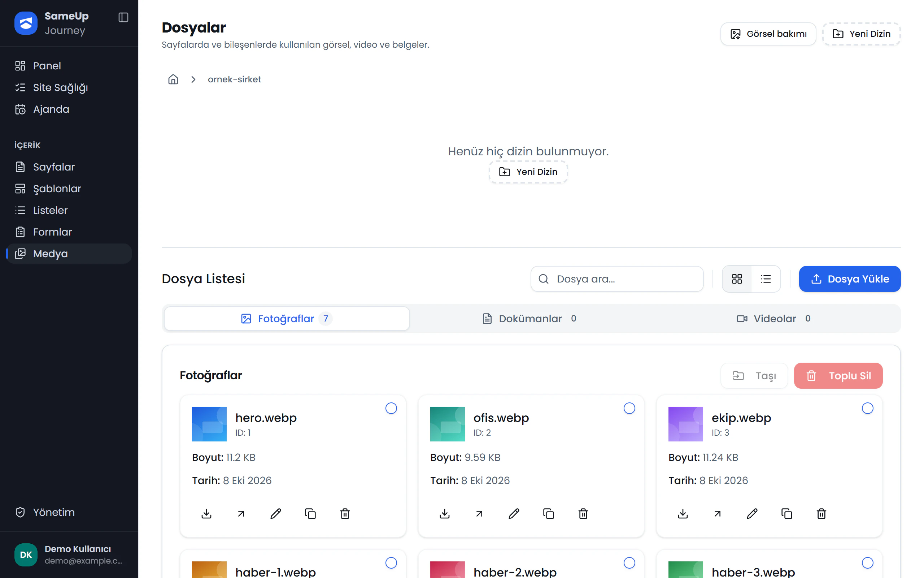
Task: Click Yeni Dizin under the empty-directory message
Action: pyautogui.click(x=528, y=172)
